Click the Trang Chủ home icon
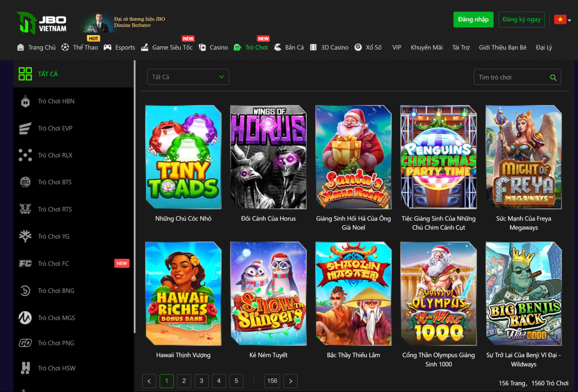The width and height of the screenshot is (578, 392). click(x=21, y=47)
